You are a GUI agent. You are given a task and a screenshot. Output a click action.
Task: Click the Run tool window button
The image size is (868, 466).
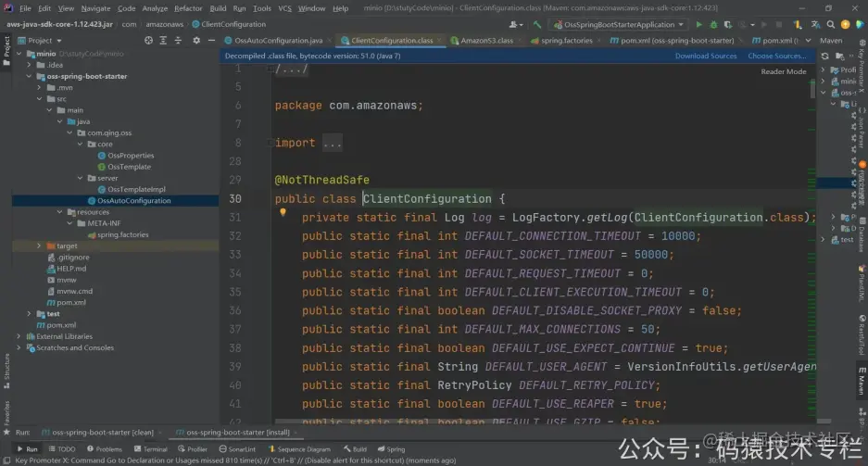pos(27,449)
